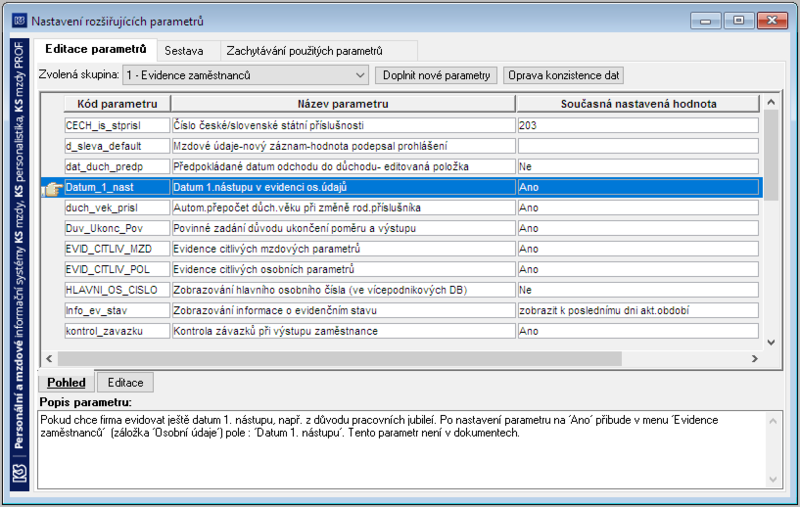This screenshot has height=507, width=800.
Task: Switch to the Editace tab below the table
Action: point(125,383)
